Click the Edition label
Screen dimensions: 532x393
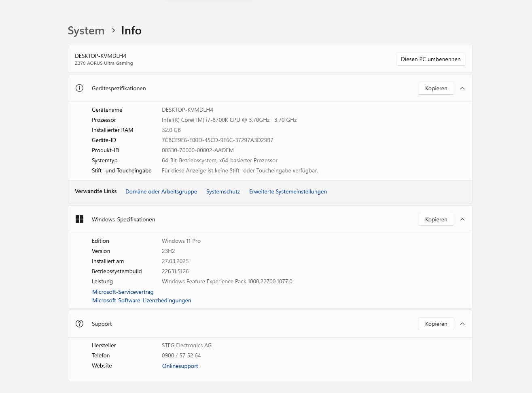pyautogui.click(x=100, y=241)
